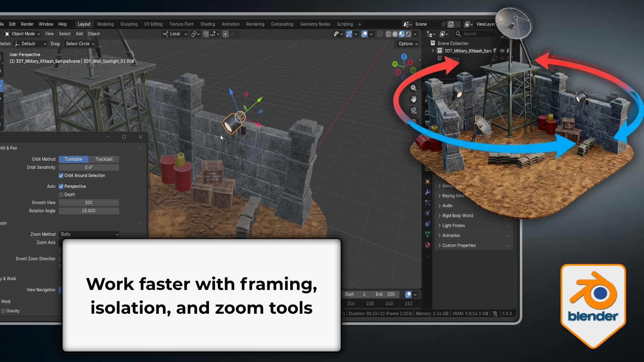Open the Options dropdown in viewport

[x=408, y=44]
